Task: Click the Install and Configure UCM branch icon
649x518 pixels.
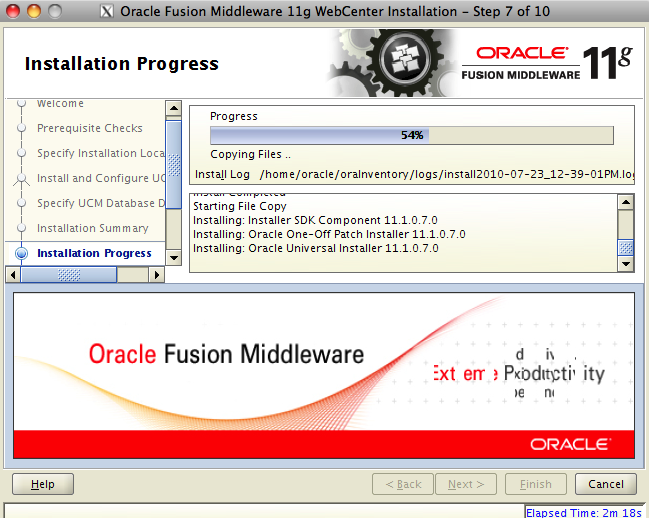Action: click(20, 178)
